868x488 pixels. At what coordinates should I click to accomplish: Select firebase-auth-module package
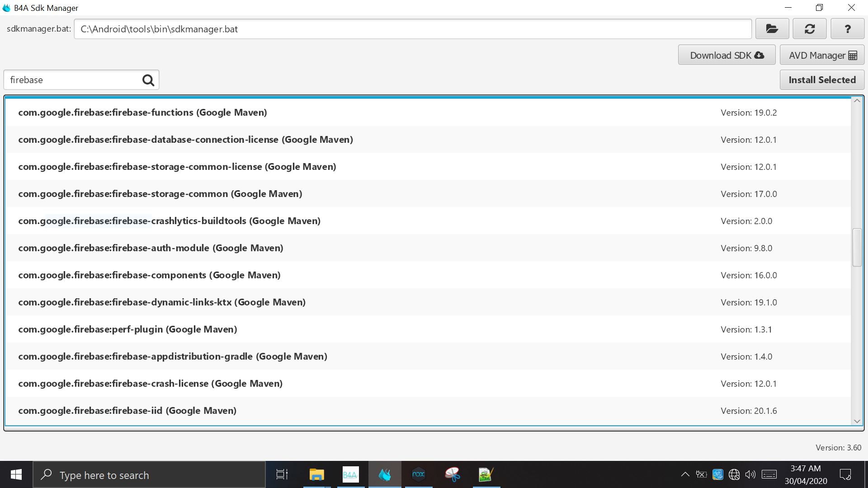coord(428,248)
